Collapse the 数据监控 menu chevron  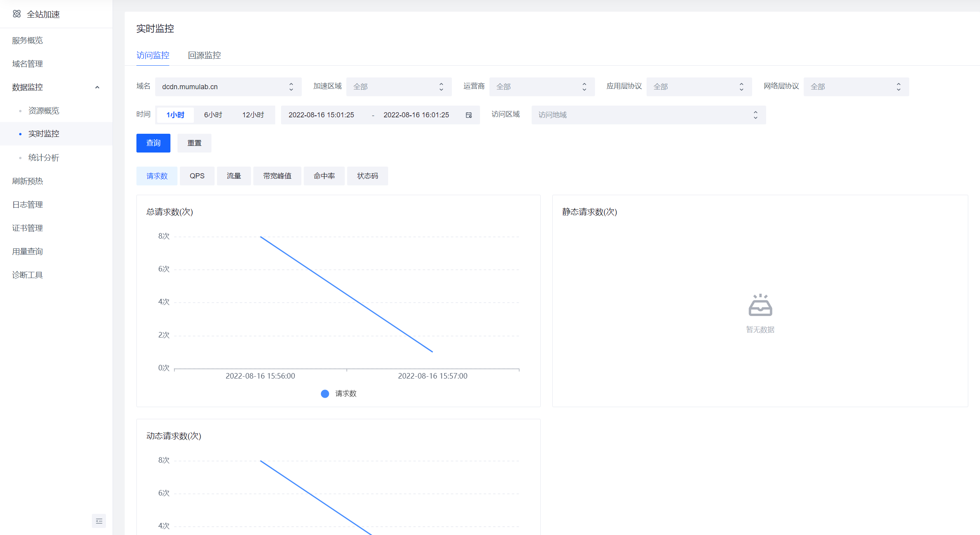pyautogui.click(x=97, y=87)
